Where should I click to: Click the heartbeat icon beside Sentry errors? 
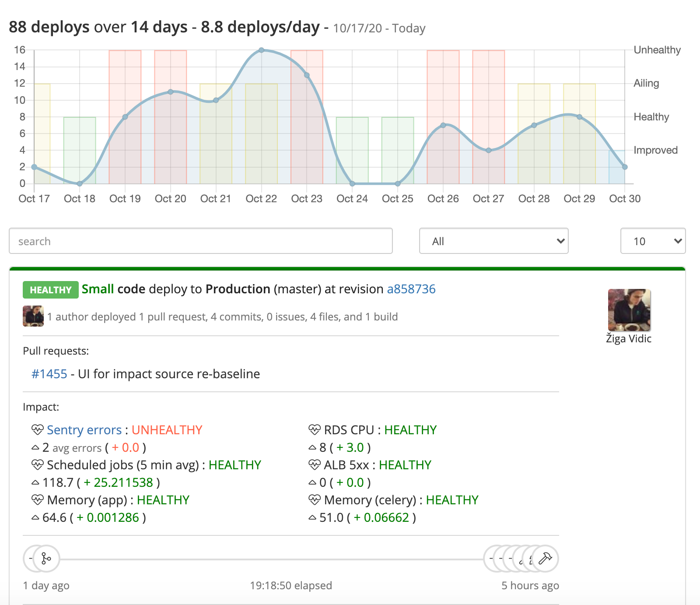(37, 429)
